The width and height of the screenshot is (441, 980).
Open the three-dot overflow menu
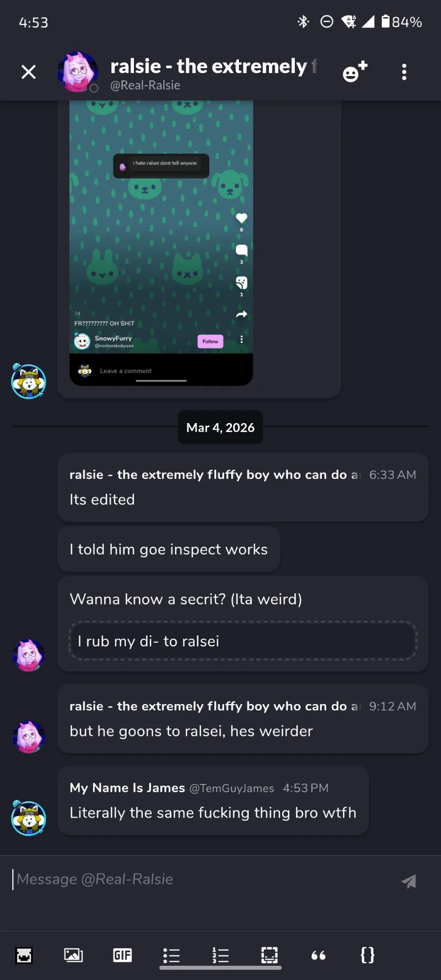(404, 72)
